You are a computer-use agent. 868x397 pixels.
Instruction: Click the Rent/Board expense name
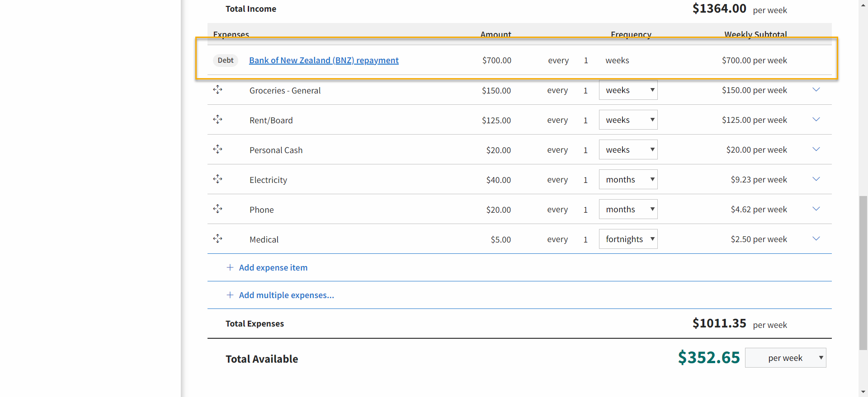(271, 120)
